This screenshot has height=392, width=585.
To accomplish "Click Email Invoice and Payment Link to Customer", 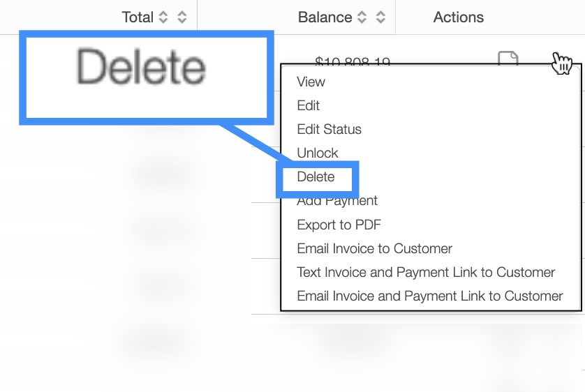I will pyautogui.click(x=429, y=296).
